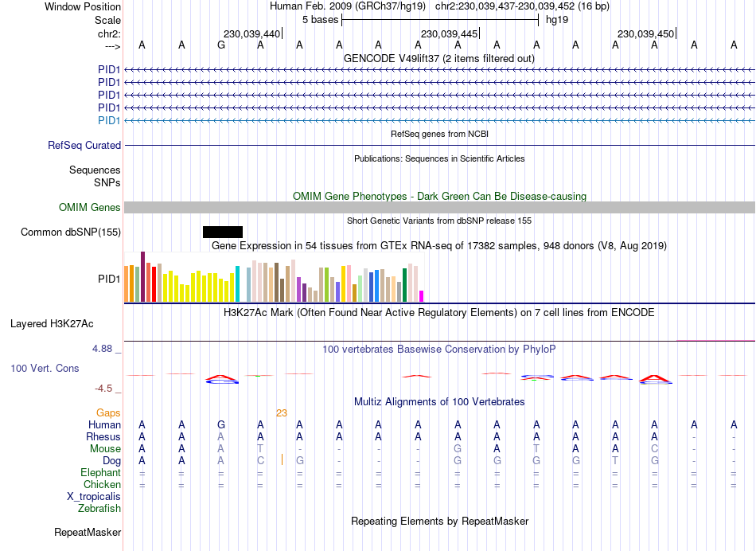
Task: Click the "Chicken" species label
Action: [x=102, y=484]
